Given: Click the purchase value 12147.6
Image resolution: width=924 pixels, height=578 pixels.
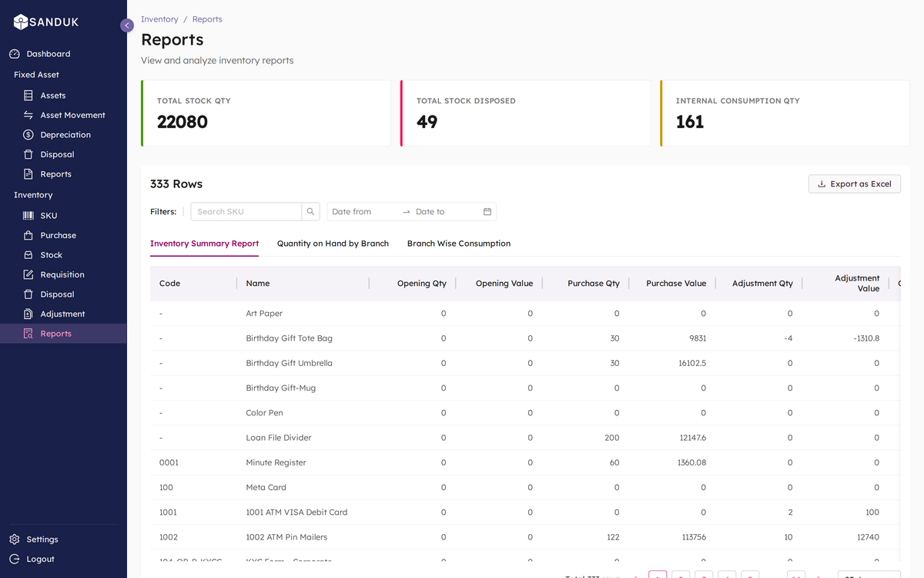Looking at the screenshot, I should tap(692, 438).
